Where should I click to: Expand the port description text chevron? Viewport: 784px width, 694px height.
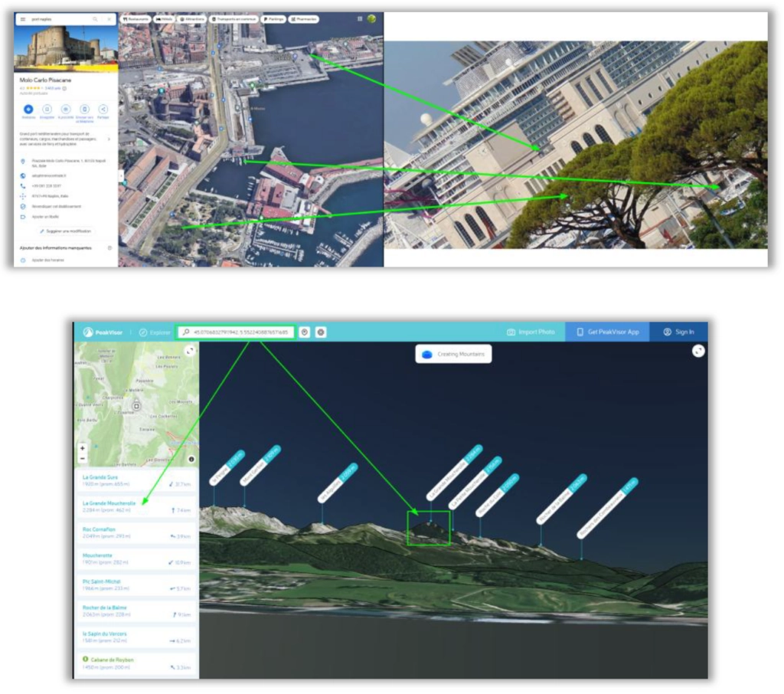pos(108,139)
